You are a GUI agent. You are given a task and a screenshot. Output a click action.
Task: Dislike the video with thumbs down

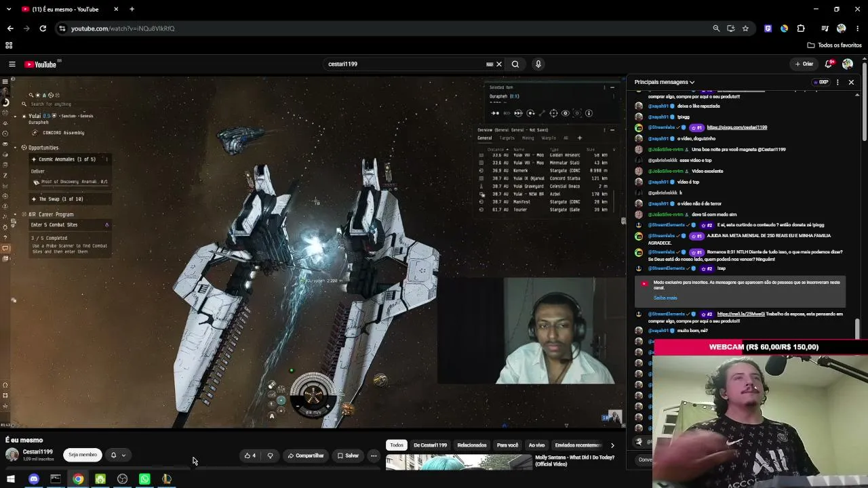click(x=270, y=455)
